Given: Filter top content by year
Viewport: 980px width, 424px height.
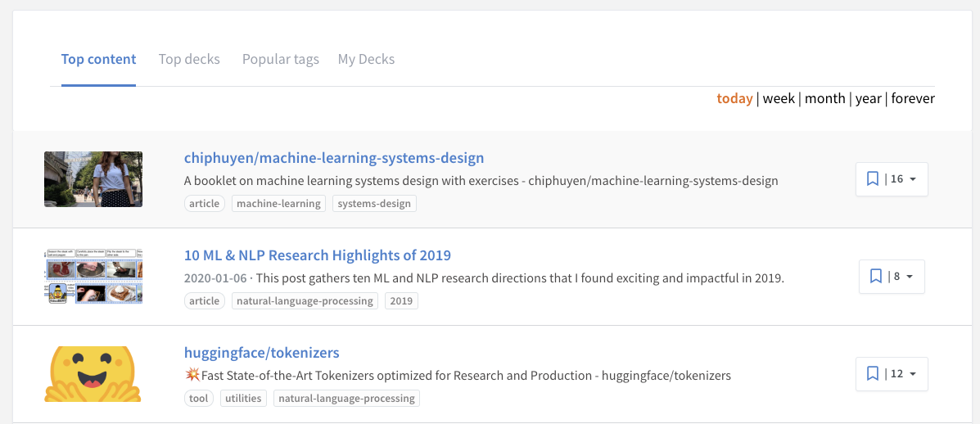Looking at the screenshot, I should pos(868,99).
